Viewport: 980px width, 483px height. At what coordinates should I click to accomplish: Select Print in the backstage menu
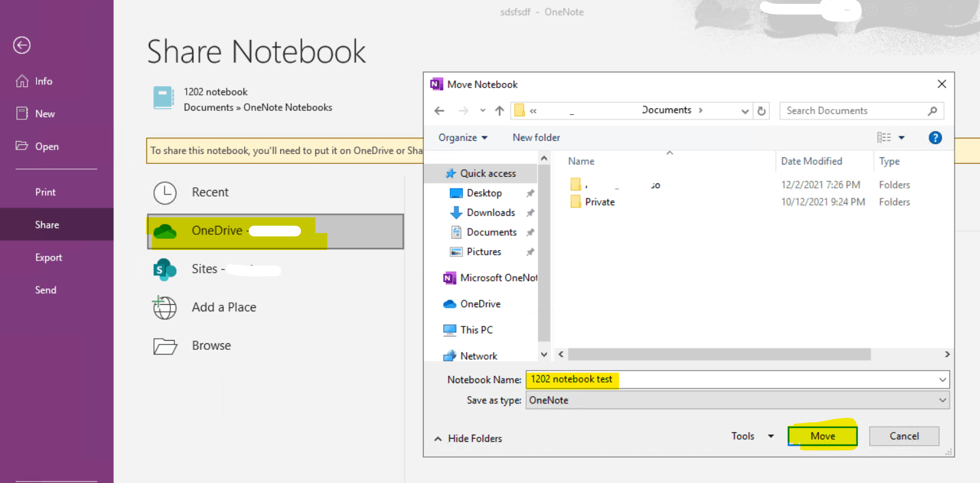[x=46, y=192]
